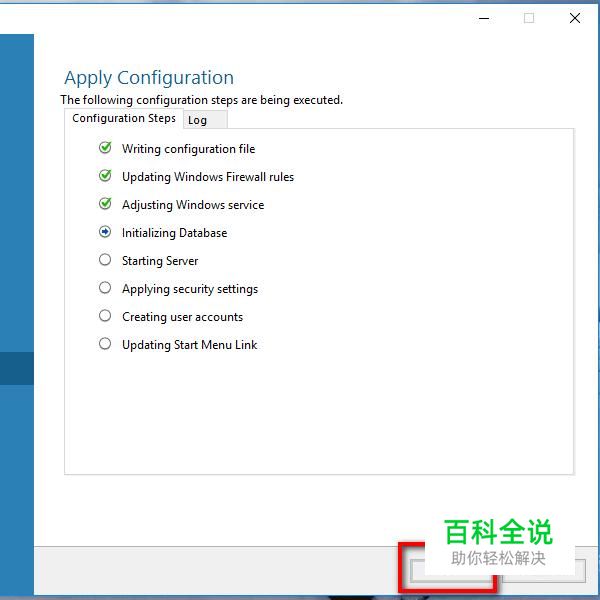The width and height of the screenshot is (600, 600).
Task: Click green check beside Adjusting Windows service
Action: click(x=105, y=204)
